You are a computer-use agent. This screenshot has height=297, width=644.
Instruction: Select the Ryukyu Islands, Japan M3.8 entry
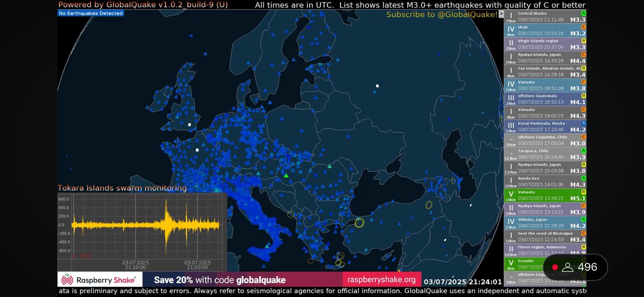pos(545,168)
